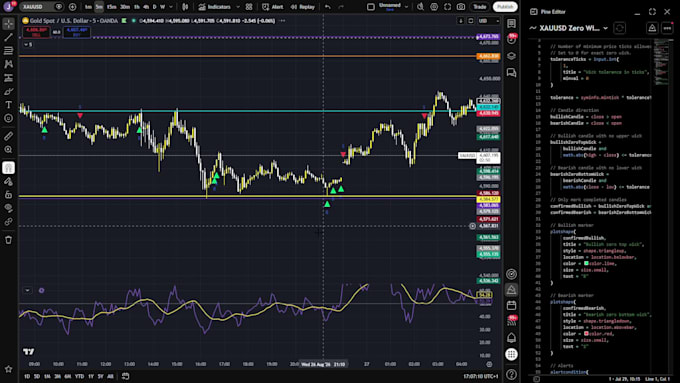Click the trash remove objects icon
The image size is (680, 383).
pyautogui.click(x=8, y=240)
